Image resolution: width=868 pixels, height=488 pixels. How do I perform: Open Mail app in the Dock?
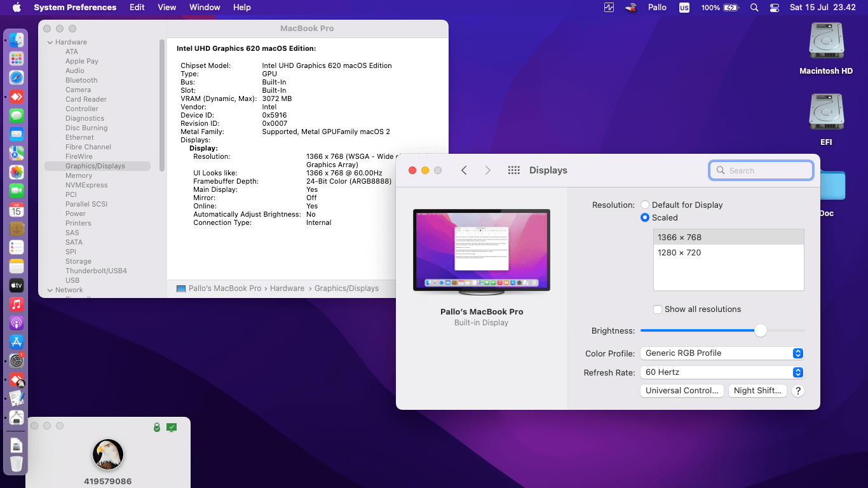pyautogui.click(x=17, y=135)
